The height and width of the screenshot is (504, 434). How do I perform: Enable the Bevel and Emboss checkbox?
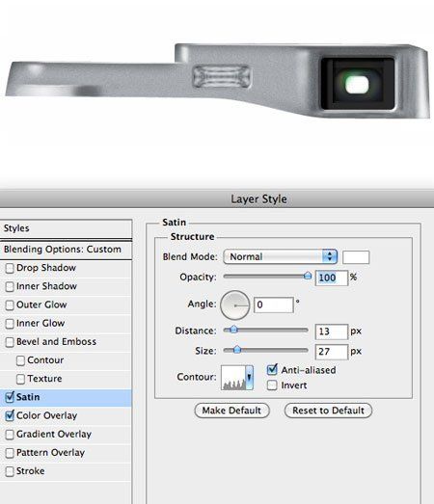(x=10, y=342)
